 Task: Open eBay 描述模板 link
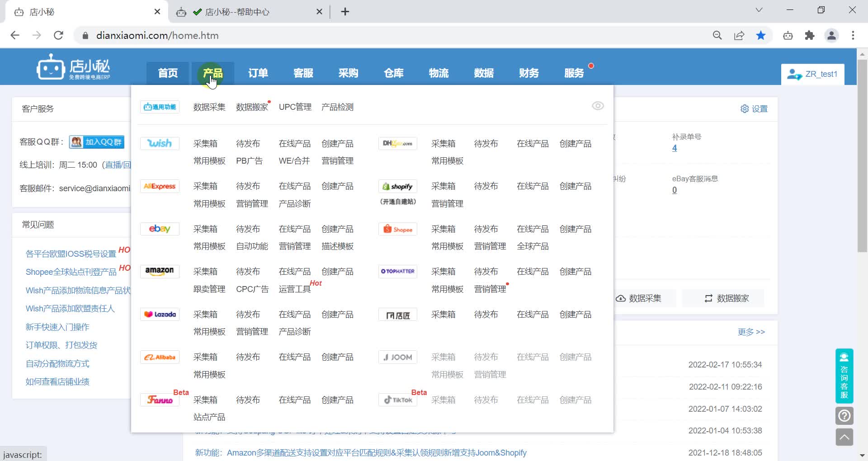click(x=338, y=246)
